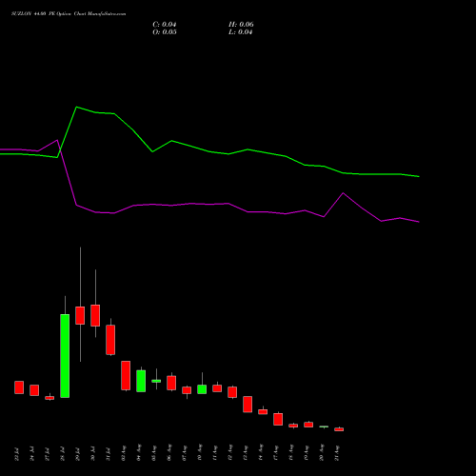Click the 22 Jul date label

click(17, 454)
